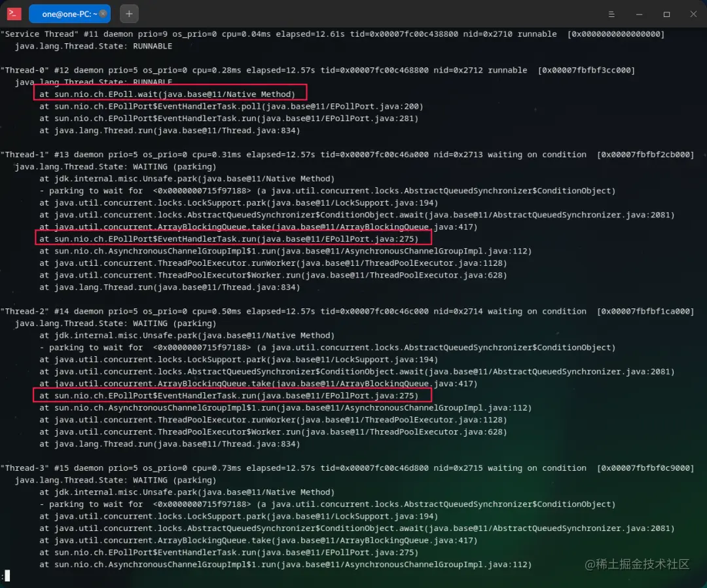Viewport: 707px width, 588px height.
Task: Minimize the terminal window
Action: coord(639,14)
